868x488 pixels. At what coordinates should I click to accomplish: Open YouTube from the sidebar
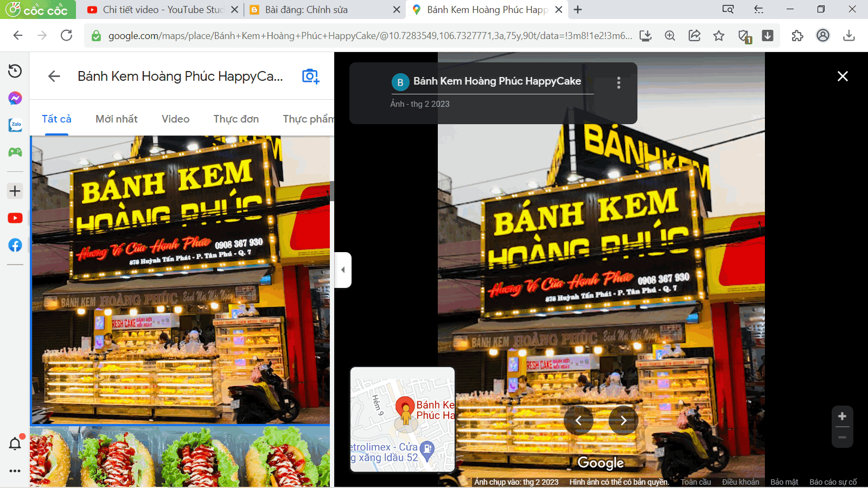[15, 218]
